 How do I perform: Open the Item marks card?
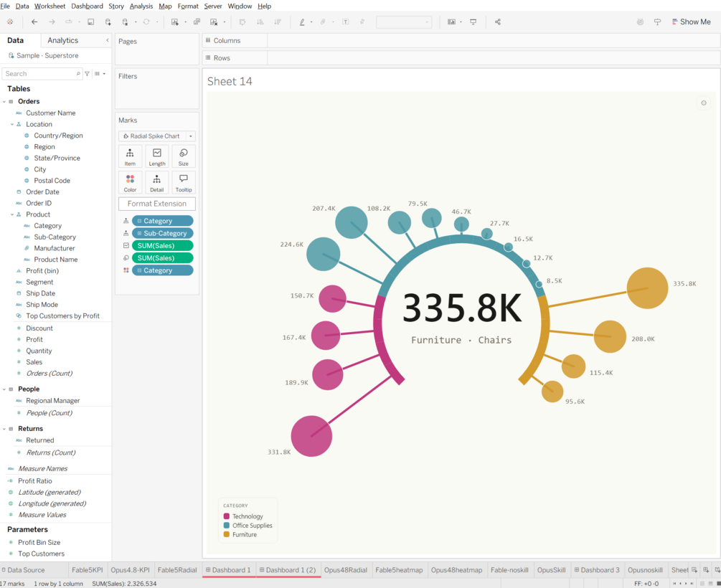[x=130, y=157]
